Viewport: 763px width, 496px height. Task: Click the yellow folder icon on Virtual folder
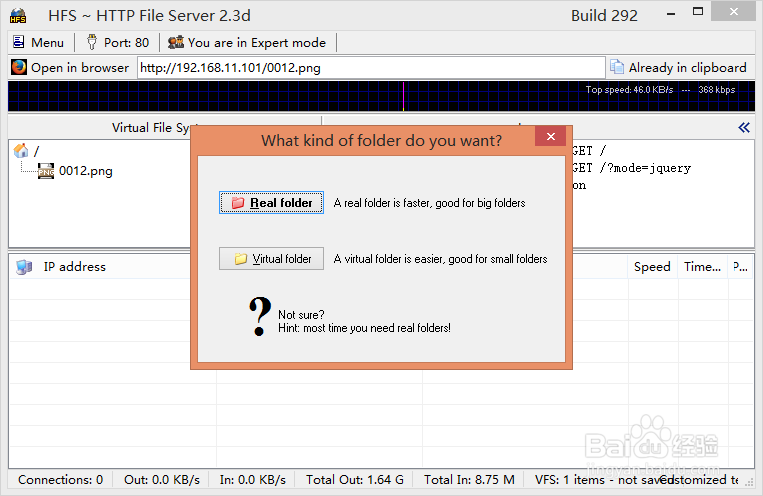tap(240, 258)
